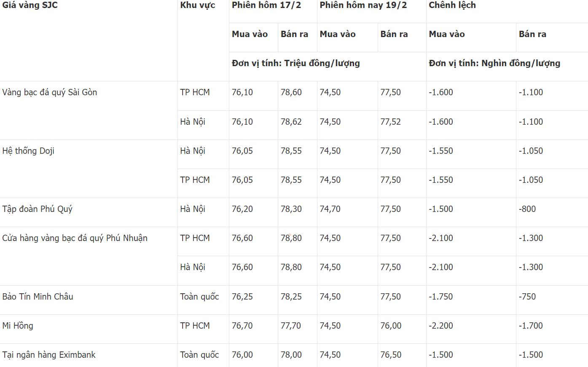
Task: Click 'Vàng bạc đá quý Sài Gòn' row label
Action: click(x=50, y=92)
